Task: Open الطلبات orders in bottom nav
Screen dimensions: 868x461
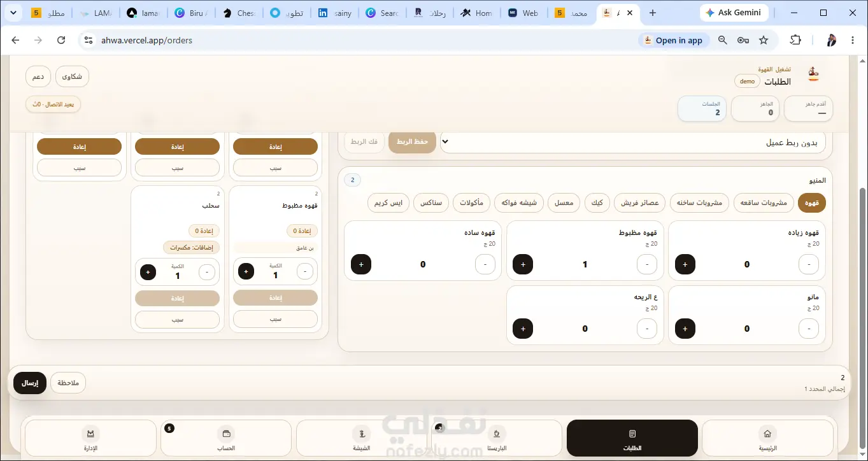Action: point(632,438)
